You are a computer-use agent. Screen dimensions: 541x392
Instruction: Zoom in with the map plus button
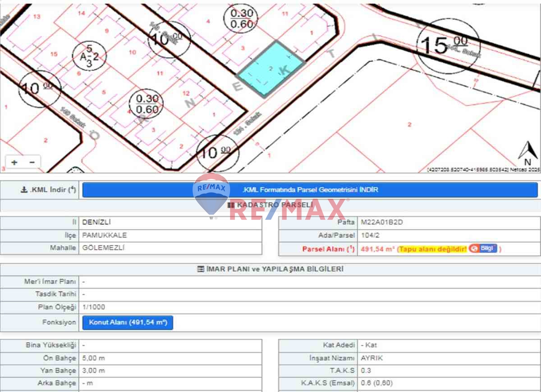[x=14, y=162]
